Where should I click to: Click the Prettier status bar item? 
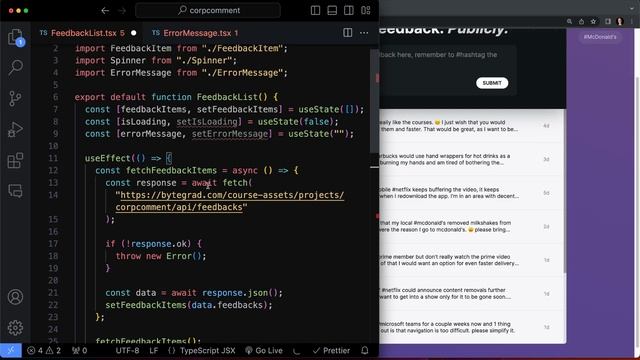(x=331, y=350)
